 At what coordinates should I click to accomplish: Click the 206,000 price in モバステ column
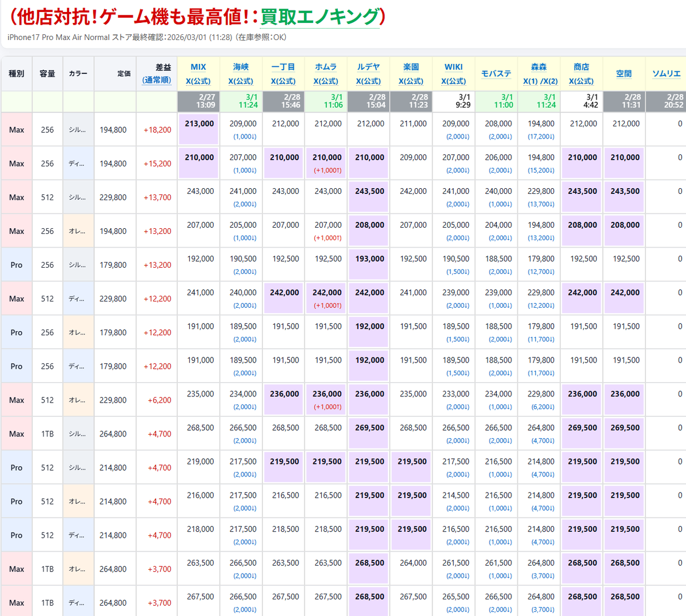pos(498,157)
